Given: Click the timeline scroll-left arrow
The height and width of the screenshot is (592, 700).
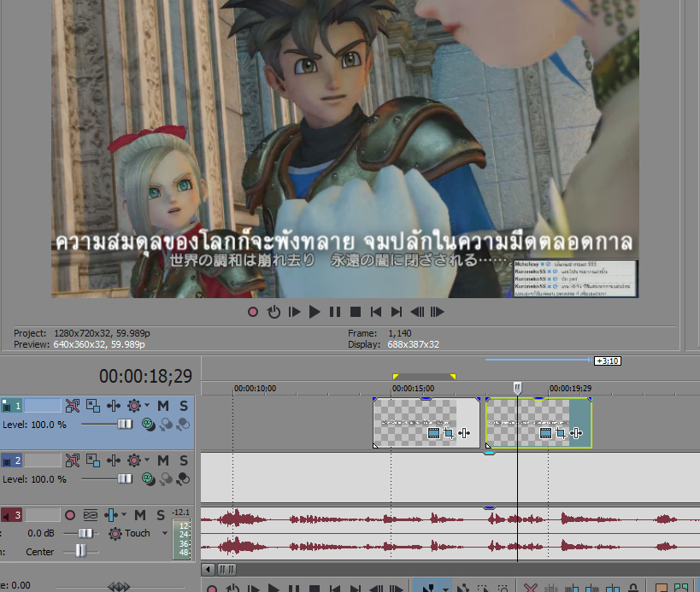Looking at the screenshot, I should tap(208, 570).
